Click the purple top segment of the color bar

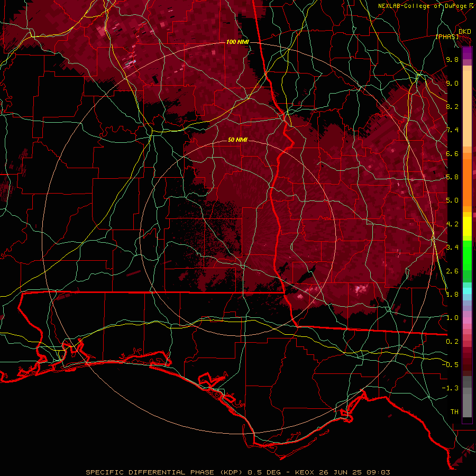click(x=467, y=53)
